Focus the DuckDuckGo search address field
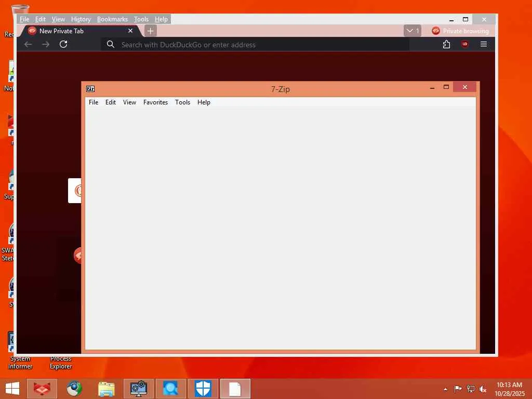This screenshot has width=532, height=399. pos(255,45)
